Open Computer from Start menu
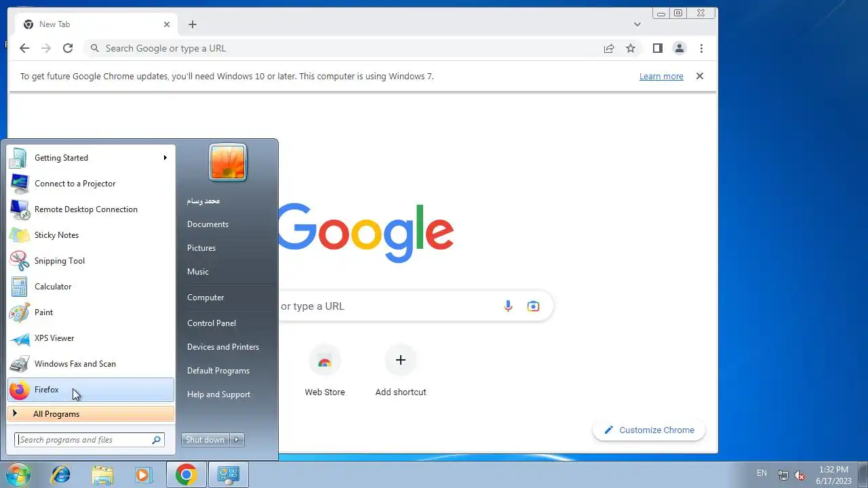This screenshot has height=488, width=868. pos(205,298)
